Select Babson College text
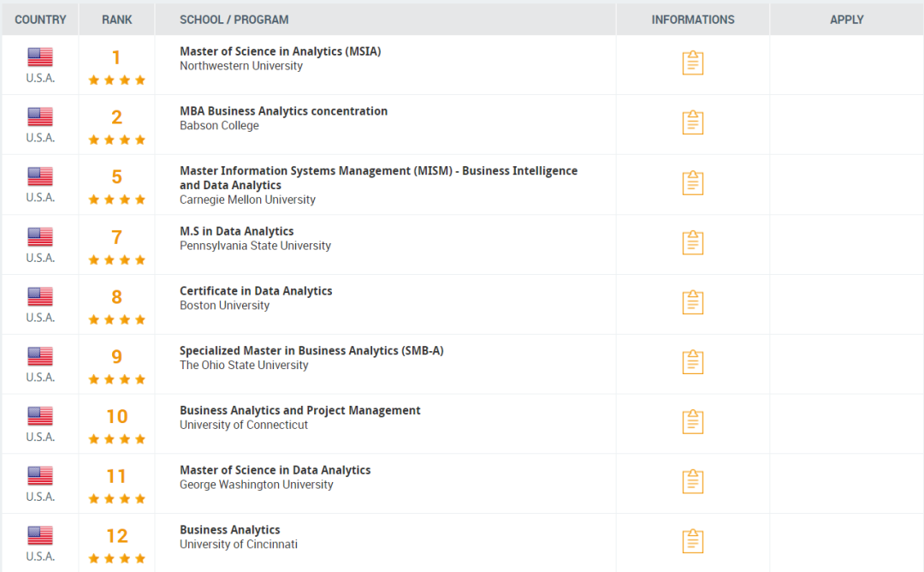This screenshot has width=924, height=572. [219, 126]
